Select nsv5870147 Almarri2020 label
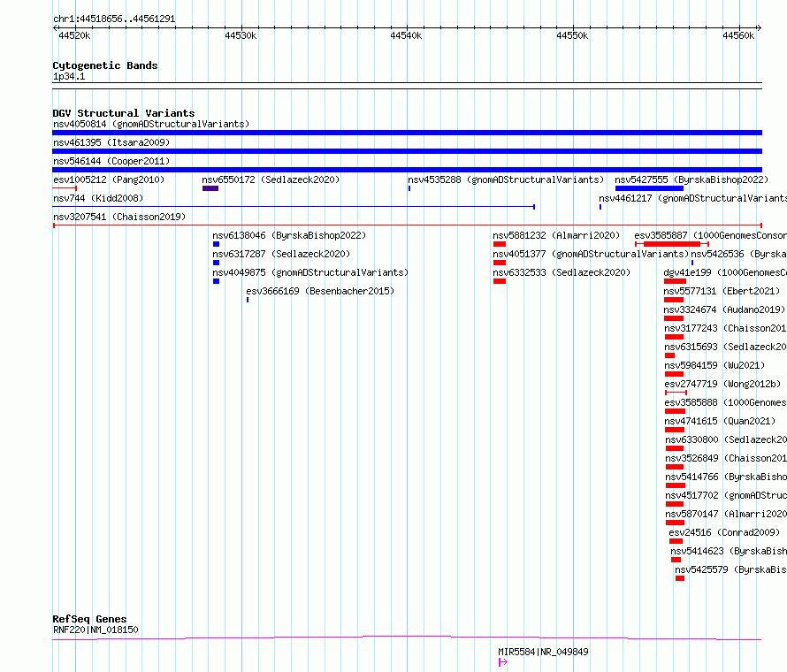The image size is (787, 672). 726,514
